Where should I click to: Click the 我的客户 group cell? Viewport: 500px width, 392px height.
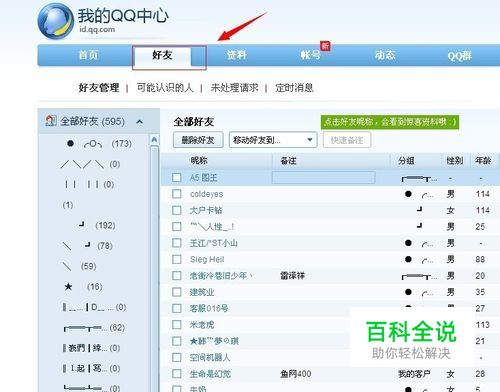point(414,374)
